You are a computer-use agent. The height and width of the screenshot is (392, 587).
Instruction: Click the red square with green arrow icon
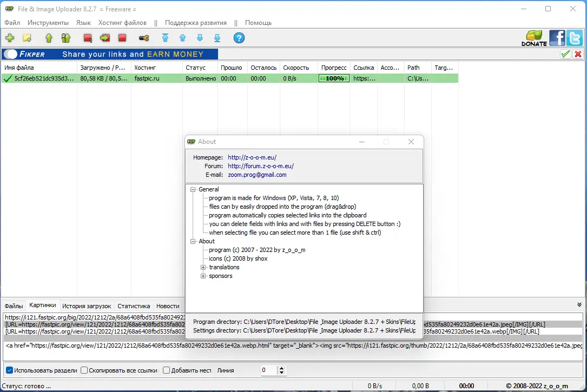click(x=105, y=38)
